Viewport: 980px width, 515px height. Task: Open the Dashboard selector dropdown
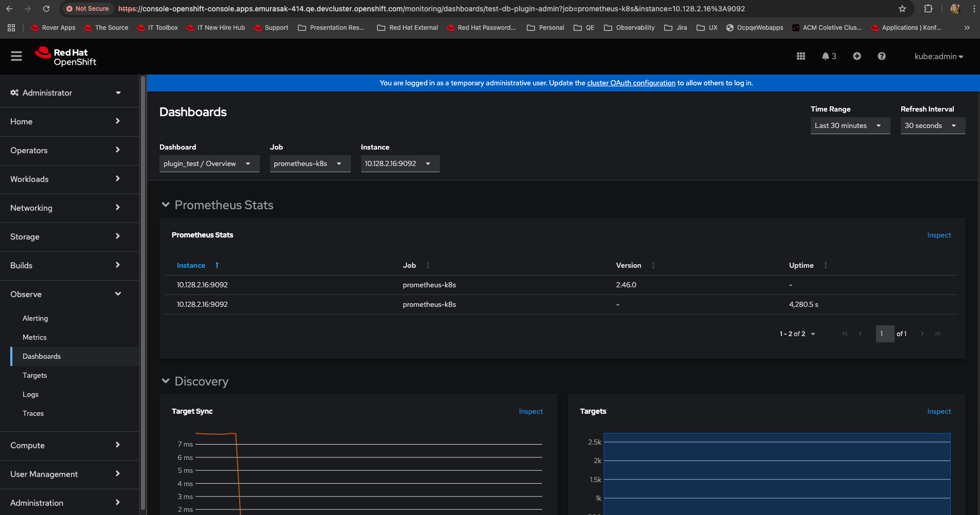[x=209, y=163]
